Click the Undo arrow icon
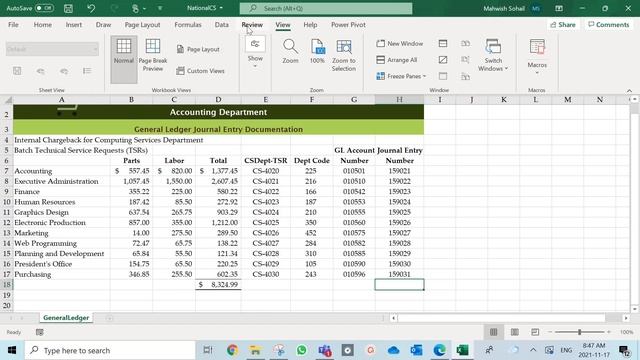The height and width of the screenshot is (360, 640). pos(91,8)
